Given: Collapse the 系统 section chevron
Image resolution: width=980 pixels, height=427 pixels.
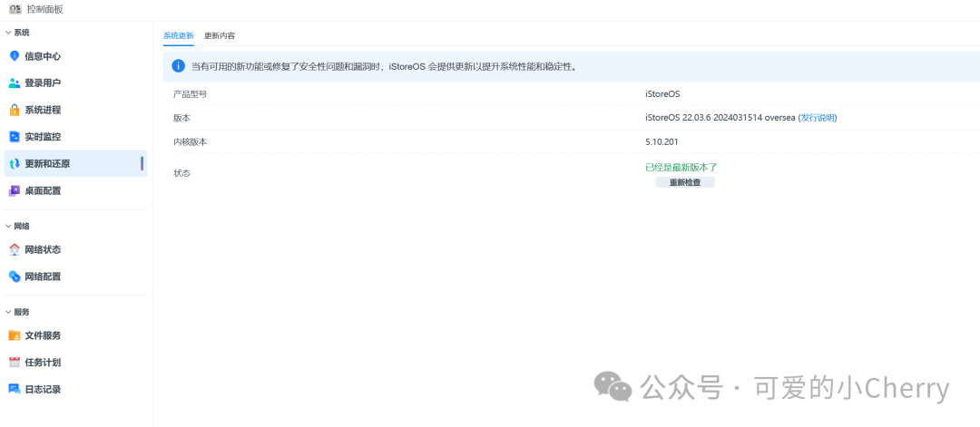Looking at the screenshot, I should click(8, 33).
